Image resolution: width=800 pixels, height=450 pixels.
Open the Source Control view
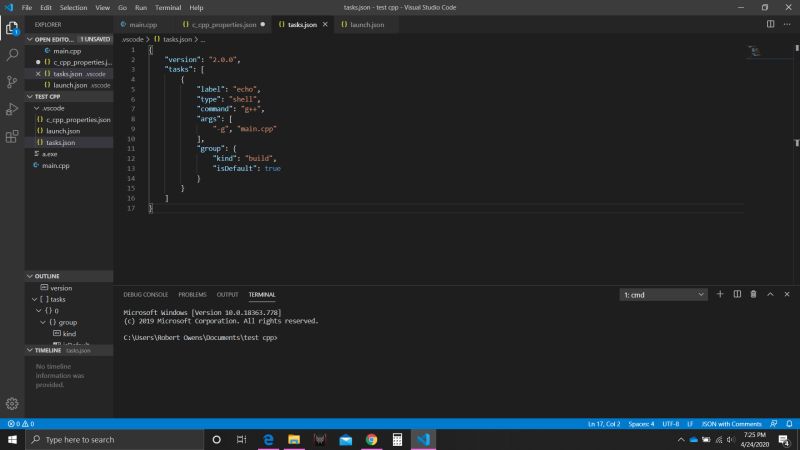coord(12,82)
